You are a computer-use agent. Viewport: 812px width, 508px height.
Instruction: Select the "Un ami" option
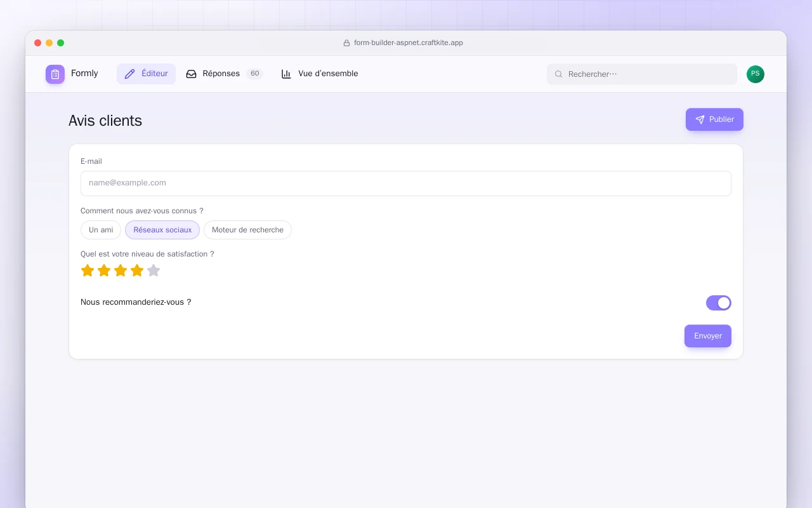pyautogui.click(x=101, y=230)
